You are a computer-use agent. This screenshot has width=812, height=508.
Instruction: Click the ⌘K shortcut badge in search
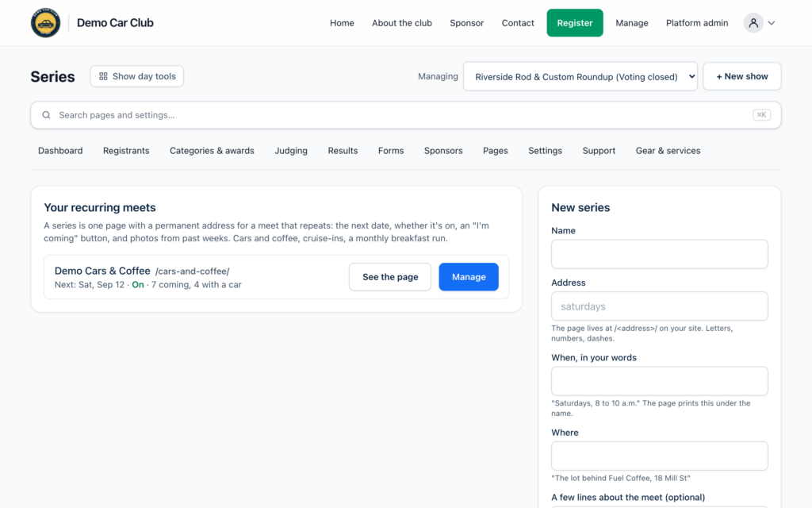[x=761, y=115]
